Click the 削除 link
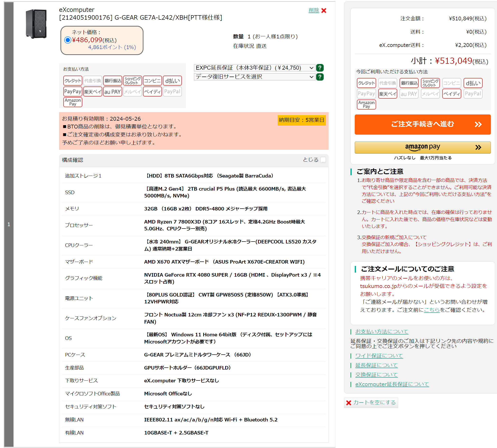 (x=314, y=10)
